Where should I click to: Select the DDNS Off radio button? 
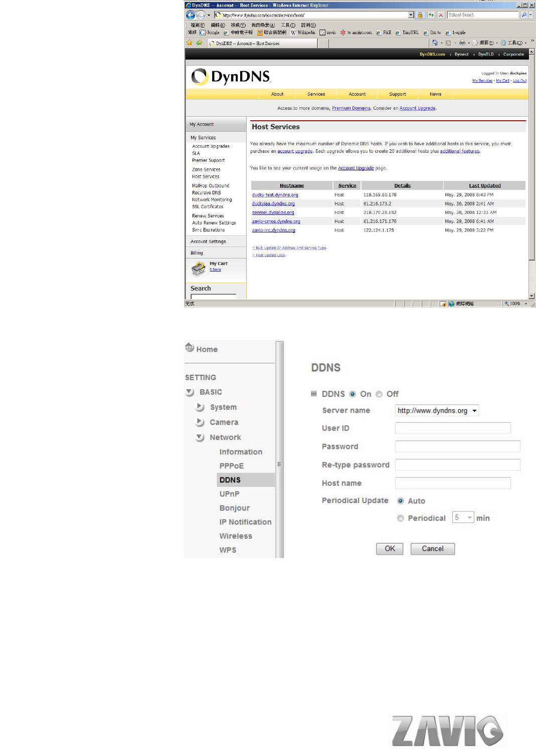(379, 394)
